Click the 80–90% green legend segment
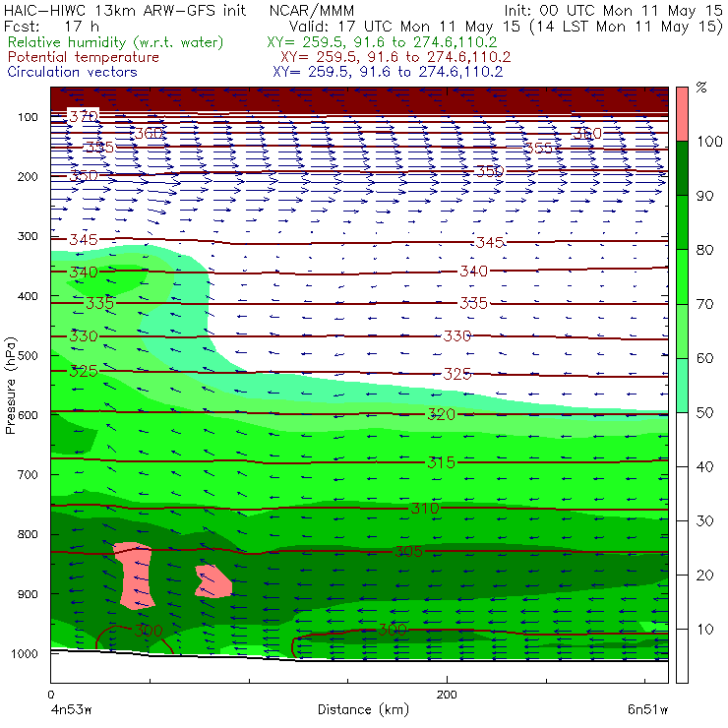Image resolution: width=728 pixels, height=728 pixels. pos(682,222)
